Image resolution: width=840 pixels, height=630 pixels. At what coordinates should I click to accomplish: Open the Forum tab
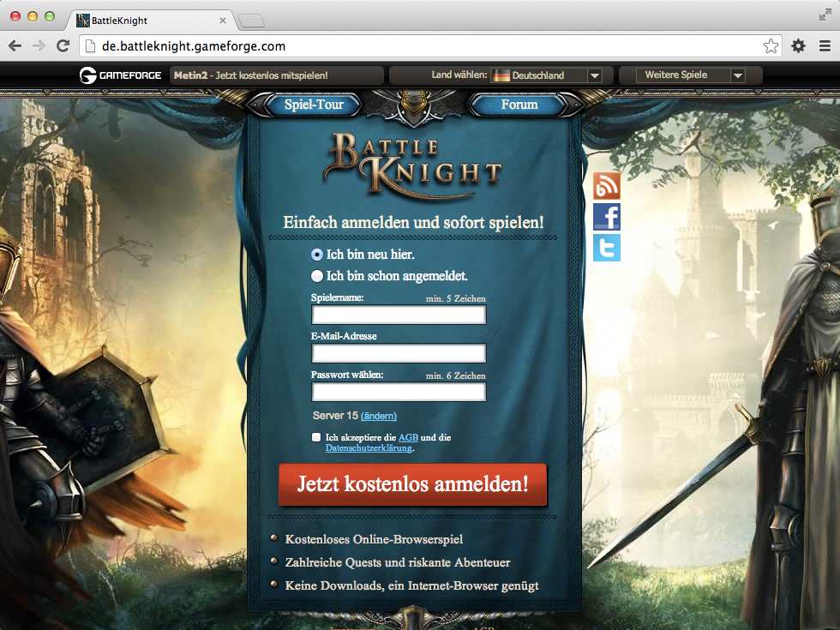519,105
